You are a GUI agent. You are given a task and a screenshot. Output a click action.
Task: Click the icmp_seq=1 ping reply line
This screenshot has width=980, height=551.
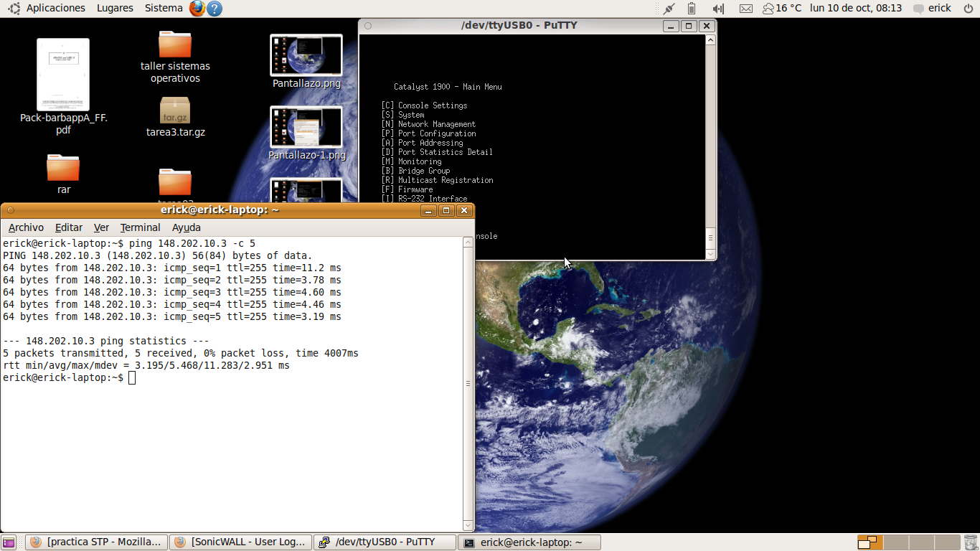click(x=172, y=268)
